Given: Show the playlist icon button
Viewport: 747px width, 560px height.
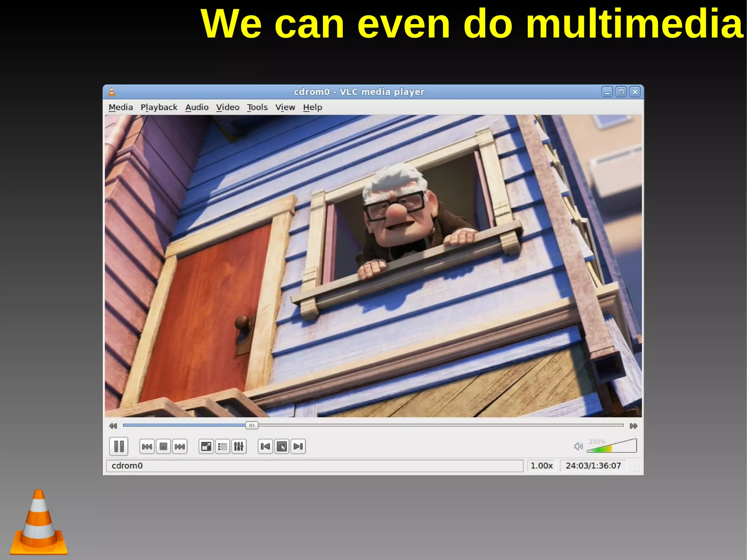Looking at the screenshot, I should [222, 447].
